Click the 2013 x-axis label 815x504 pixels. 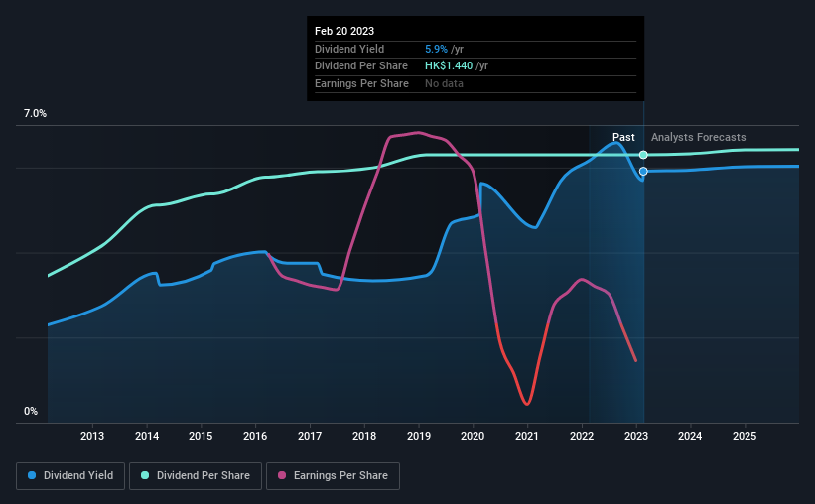[x=92, y=436]
